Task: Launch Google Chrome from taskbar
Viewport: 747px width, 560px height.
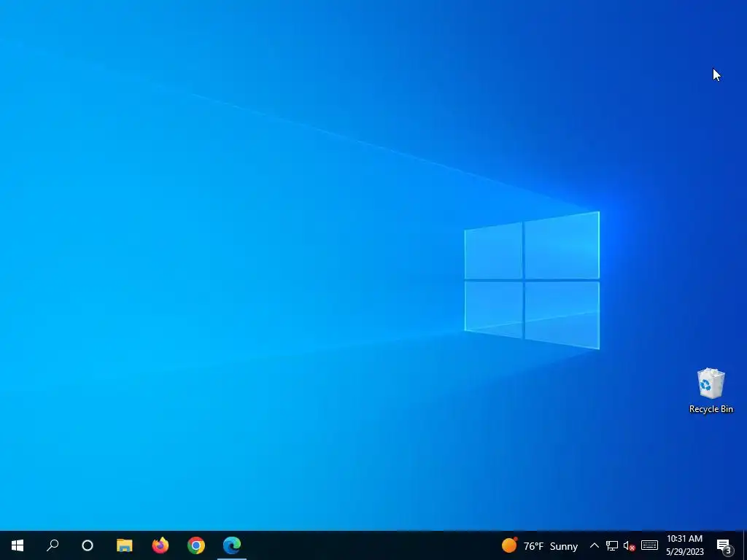Action: (x=196, y=545)
